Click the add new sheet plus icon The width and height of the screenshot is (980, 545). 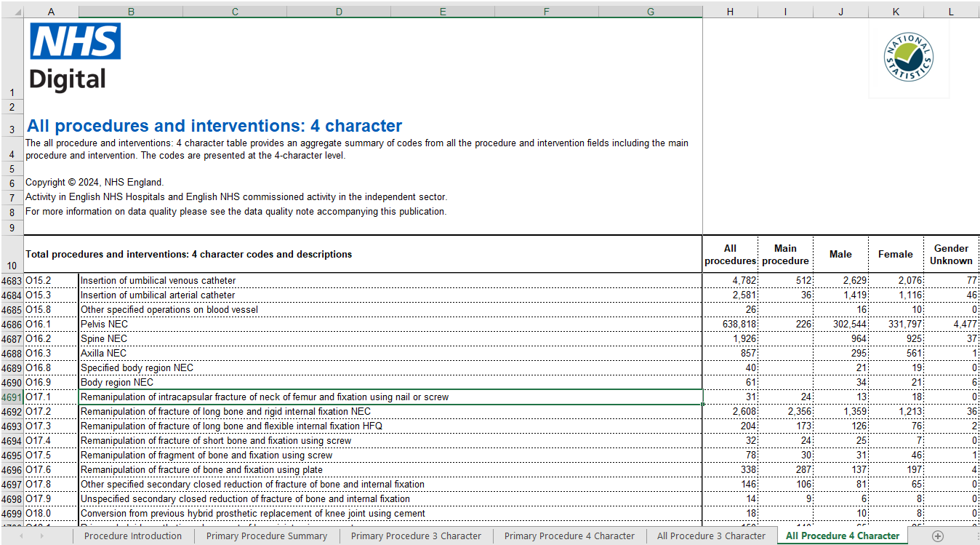coord(936,535)
